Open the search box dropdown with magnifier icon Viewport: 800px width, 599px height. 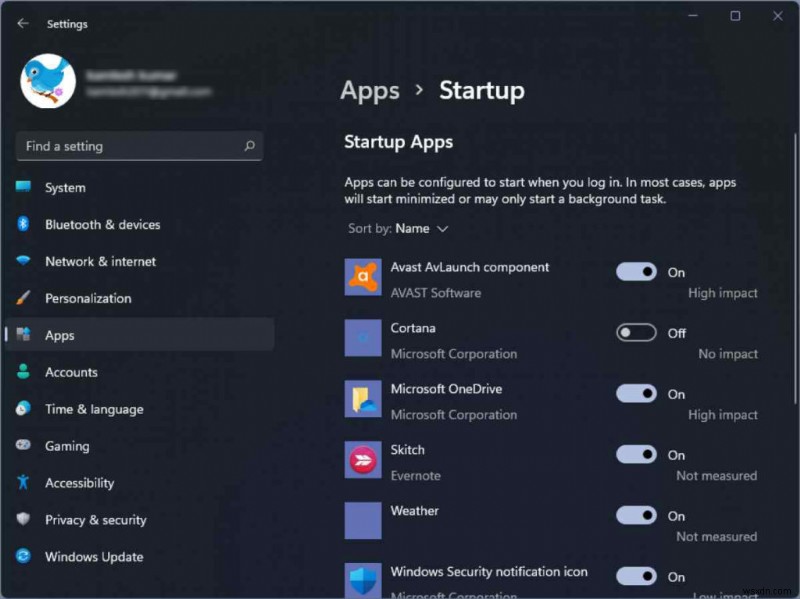(248, 146)
